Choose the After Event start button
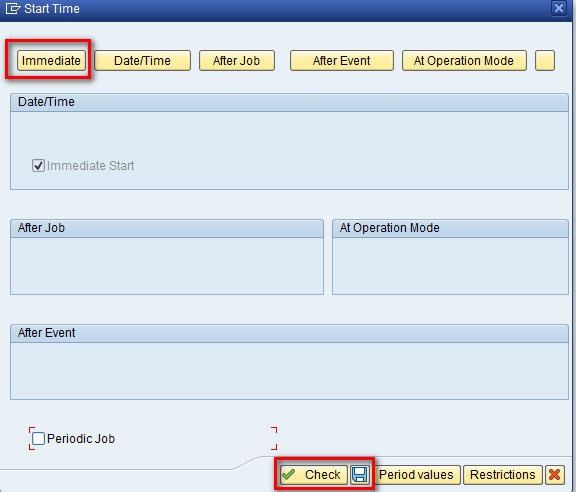576x492 pixels. tap(342, 61)
